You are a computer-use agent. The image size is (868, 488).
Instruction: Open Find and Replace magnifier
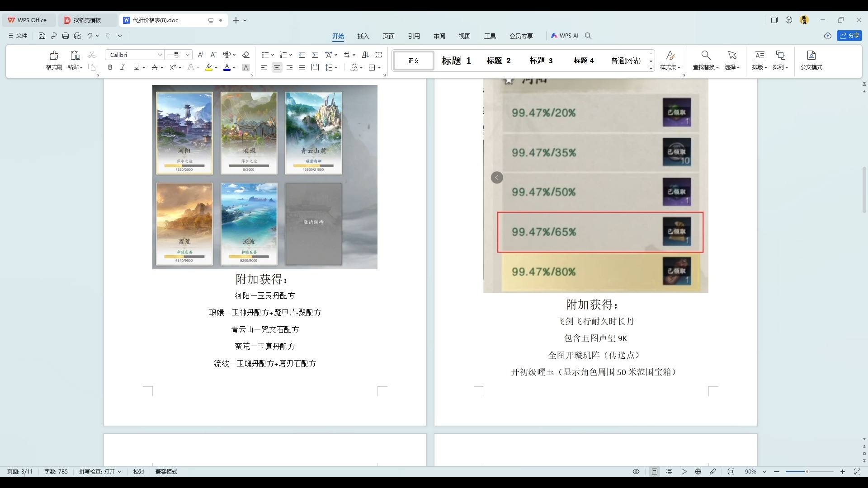pyautogui.click(x=706, y=55)
